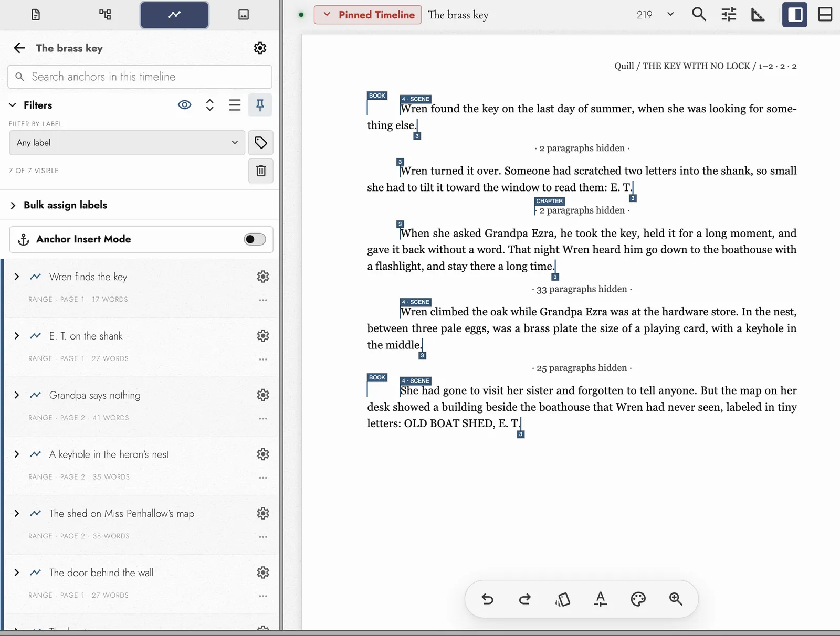
Task: Open settings for E. T. on the shank
Action: pyautogui.click(x=263, y=336)
